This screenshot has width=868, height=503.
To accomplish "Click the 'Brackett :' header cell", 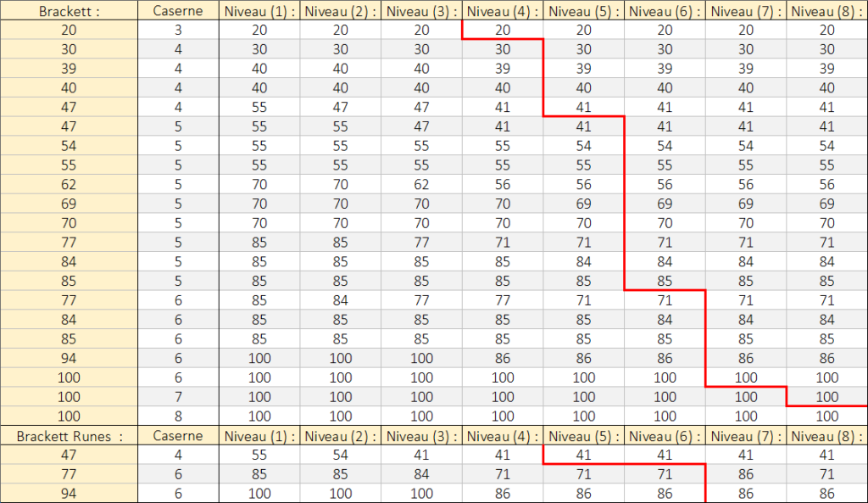I will [x=69, y=11].
